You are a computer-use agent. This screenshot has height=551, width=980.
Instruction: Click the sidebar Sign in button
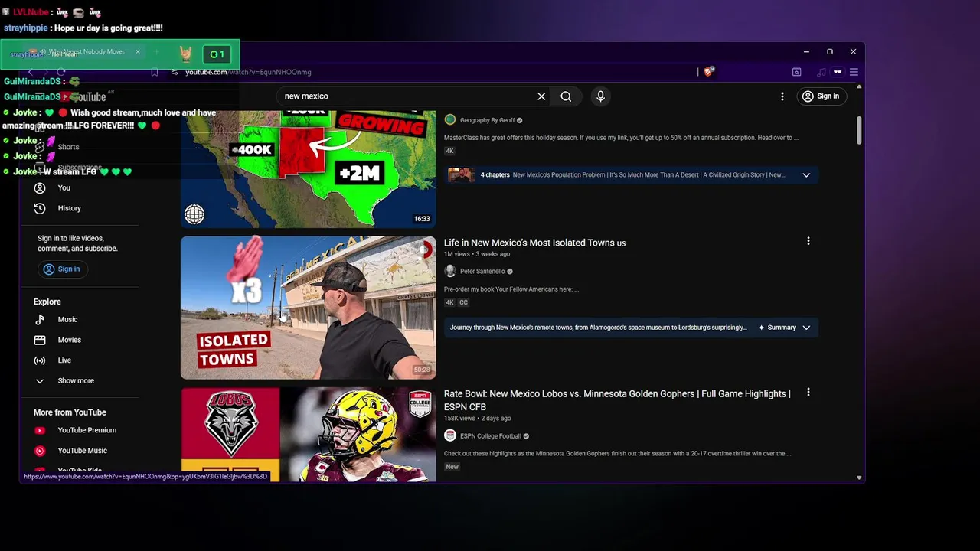tap(62, 269)
